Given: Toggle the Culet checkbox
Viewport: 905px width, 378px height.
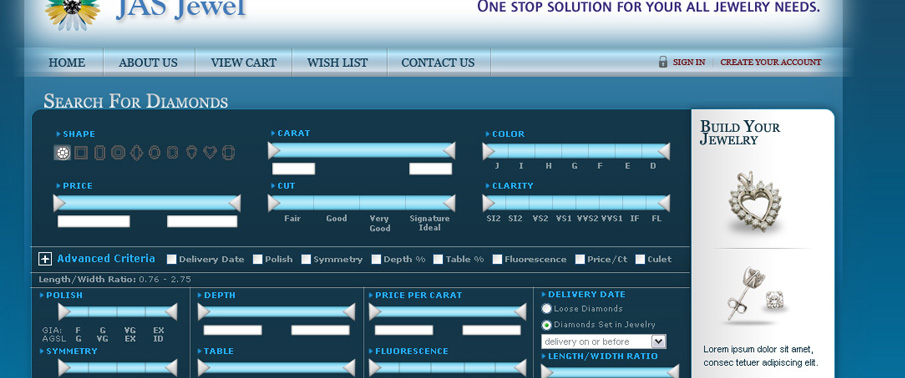Looking at the screenshot, I should coord(640,259).
